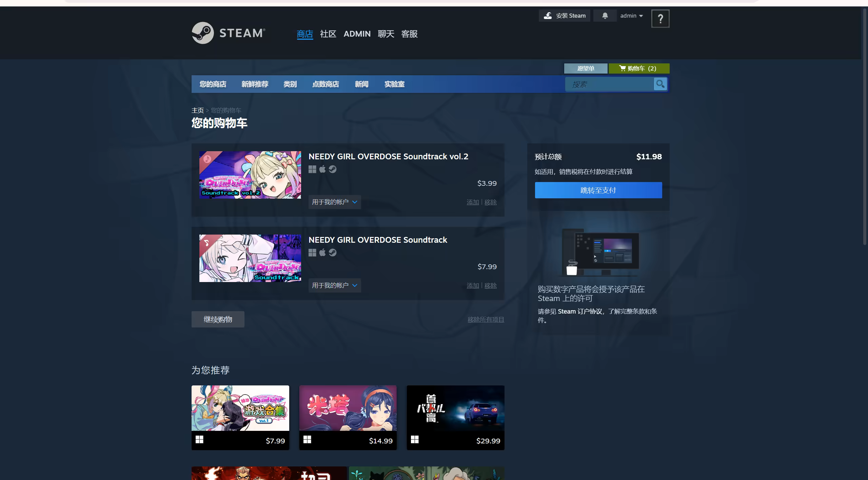Click 移除所有项目 remove all link
The image size is (868, 480).
(x=486, y=320)
